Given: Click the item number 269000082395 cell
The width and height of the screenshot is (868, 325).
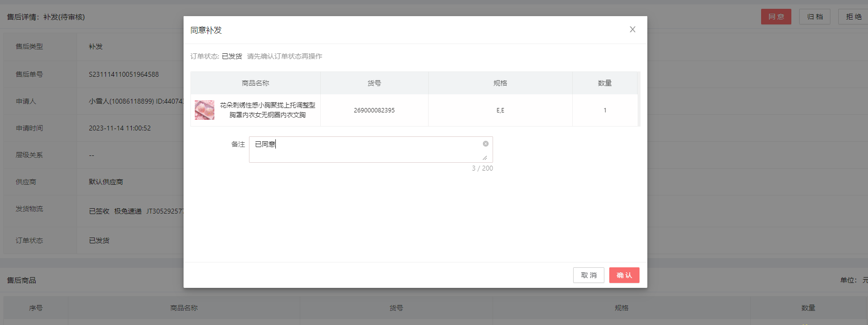Looking at the screenshot, I should pyautogui.click(x=374, y=110).
